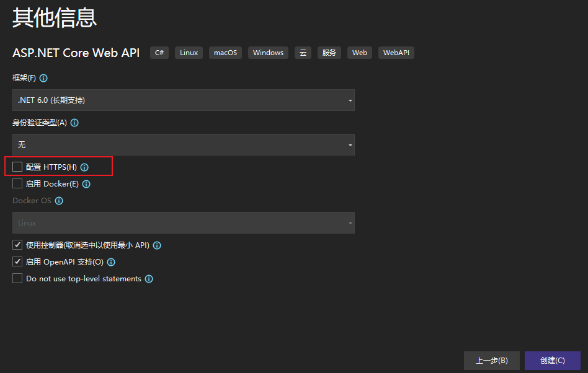
Task: Click the ASP.NET Core Web API title
Action: (x=76, y=53)
